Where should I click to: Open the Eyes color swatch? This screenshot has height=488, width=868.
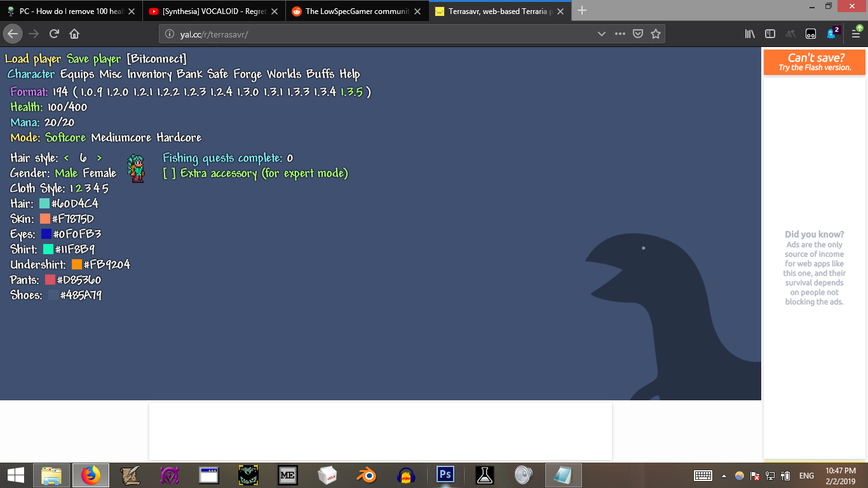tap(46, 234)
